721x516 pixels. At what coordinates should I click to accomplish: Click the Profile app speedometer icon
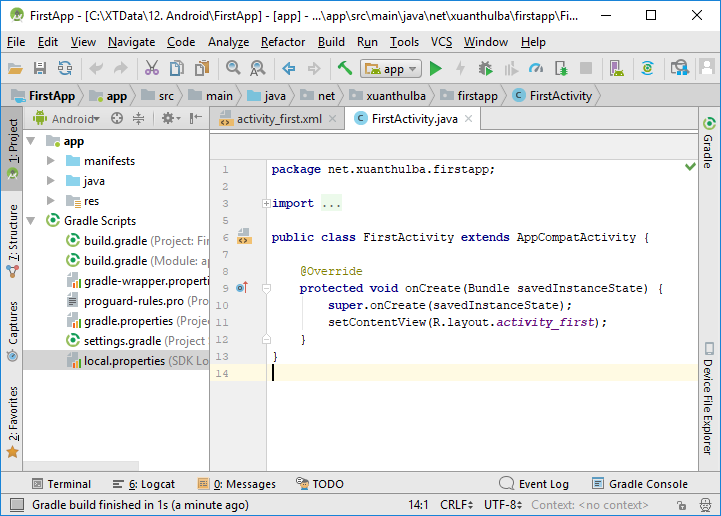click(x=536, y=69)
